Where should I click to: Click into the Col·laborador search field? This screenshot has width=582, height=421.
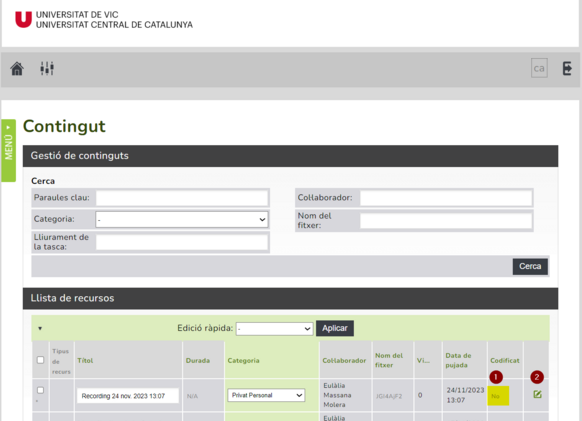point(446,198)
